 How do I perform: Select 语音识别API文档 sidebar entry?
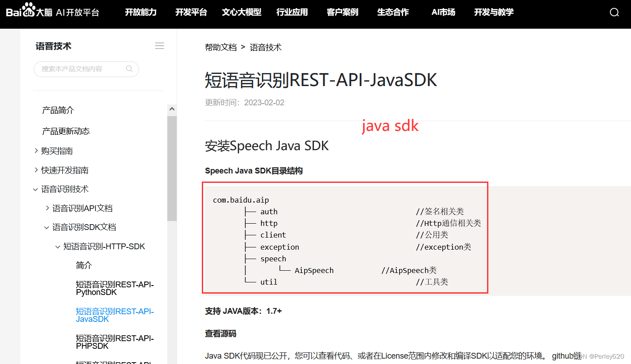click(x=83, y=208)
